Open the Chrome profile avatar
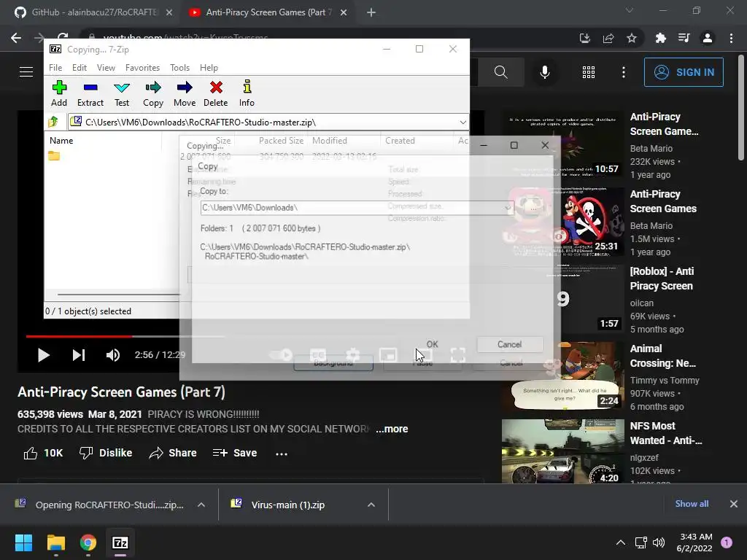Screen dimensions: 747x560 pos(708,38)
